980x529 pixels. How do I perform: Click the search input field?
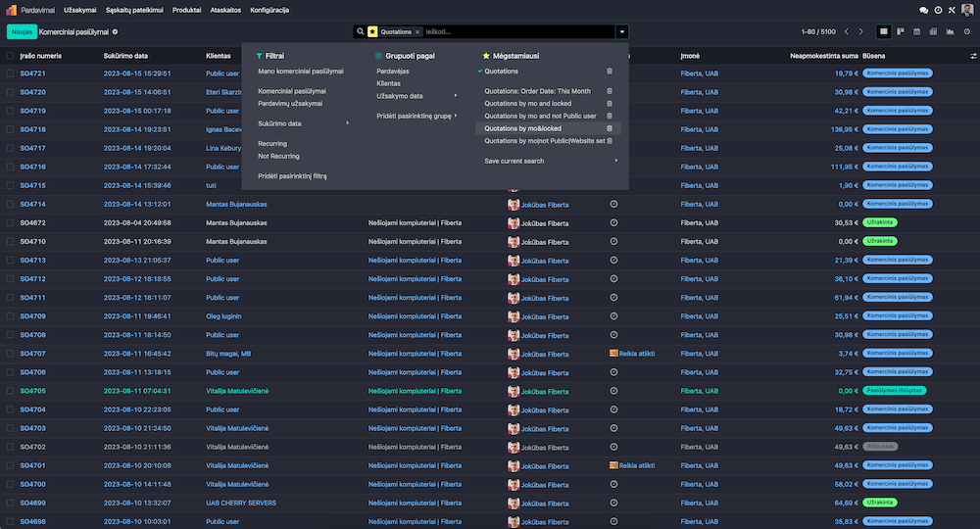(519, 31)
